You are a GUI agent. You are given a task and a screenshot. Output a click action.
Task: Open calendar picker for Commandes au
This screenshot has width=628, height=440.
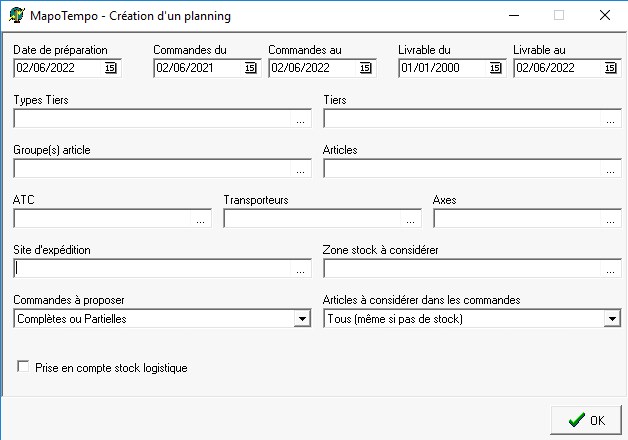click(x=366, y=68)
